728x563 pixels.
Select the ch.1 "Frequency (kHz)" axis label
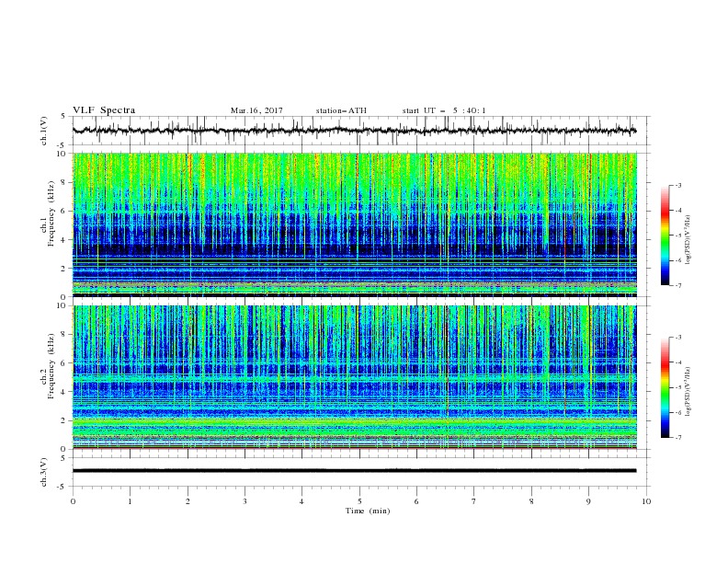pyautogui.click(x=51, y=214)
